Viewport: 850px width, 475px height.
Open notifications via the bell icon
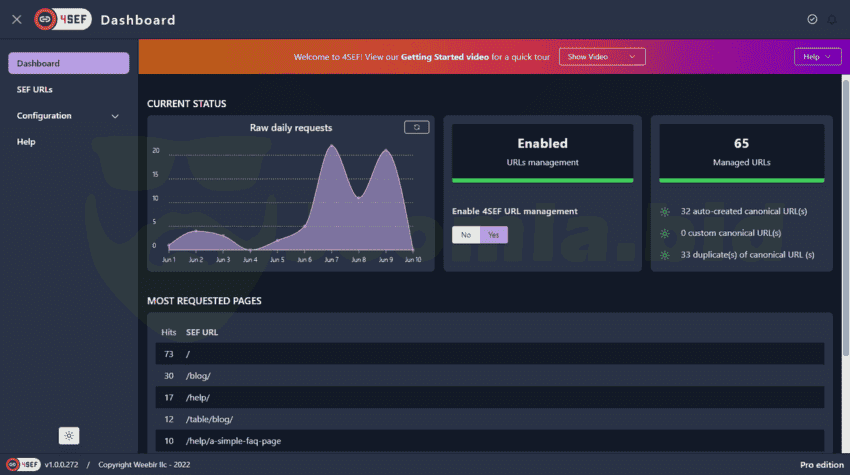831,20
